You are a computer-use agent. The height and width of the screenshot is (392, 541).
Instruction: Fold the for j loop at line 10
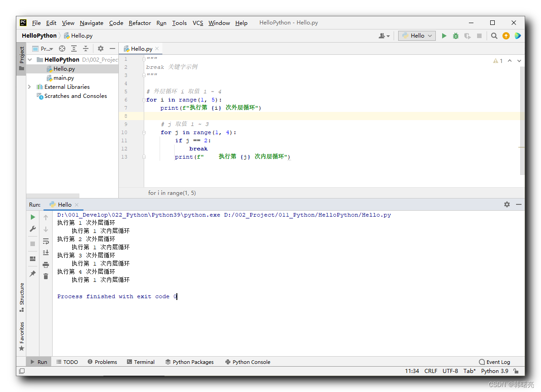pyautogui.click(x=144, y=132)
